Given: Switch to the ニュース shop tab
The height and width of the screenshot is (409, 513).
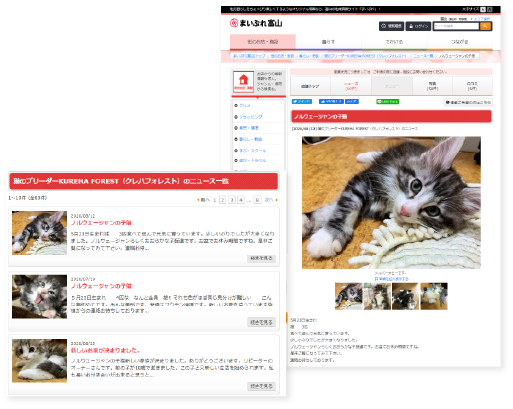Looking at the screenshot, I should point(351,86).
